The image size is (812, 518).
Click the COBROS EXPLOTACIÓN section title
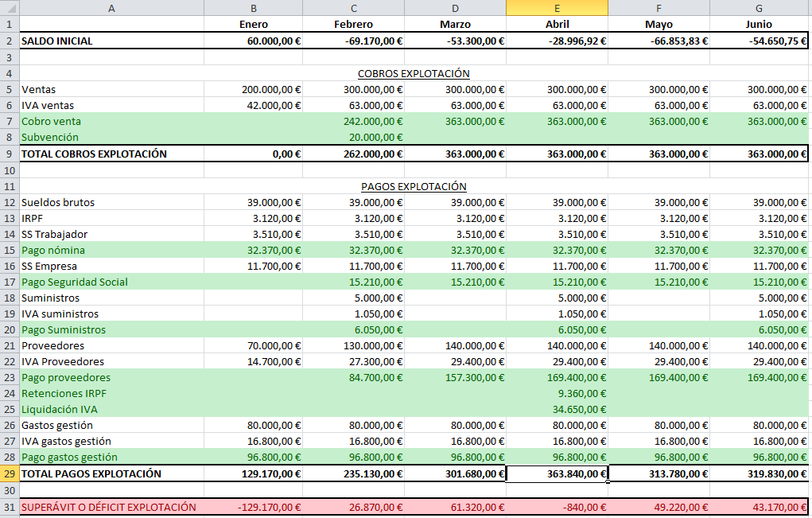tap(414, 73)
